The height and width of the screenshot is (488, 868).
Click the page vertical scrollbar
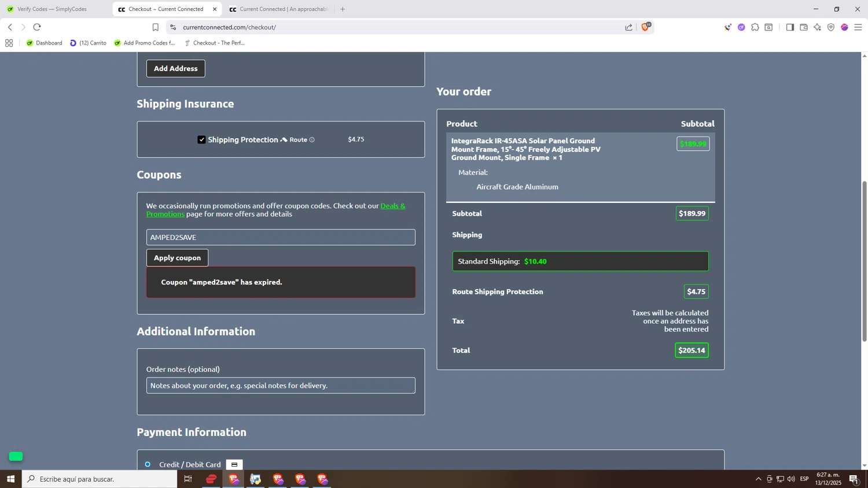(x=865, y=261)
